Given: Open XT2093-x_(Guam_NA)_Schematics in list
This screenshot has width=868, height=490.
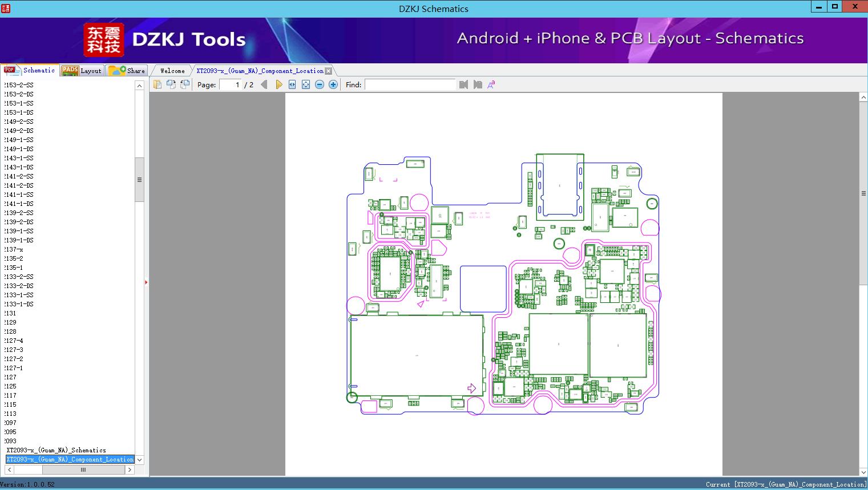Looking at the screenshot, I should click(x=56, y=450).
